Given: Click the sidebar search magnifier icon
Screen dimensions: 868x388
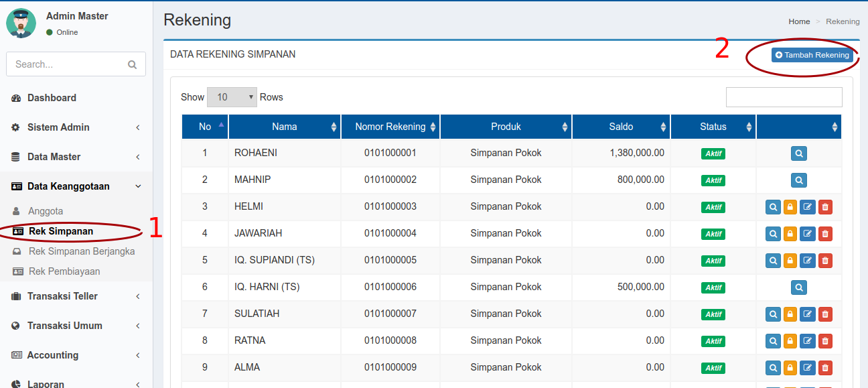Looking at the screenshot, I should 132,65.
